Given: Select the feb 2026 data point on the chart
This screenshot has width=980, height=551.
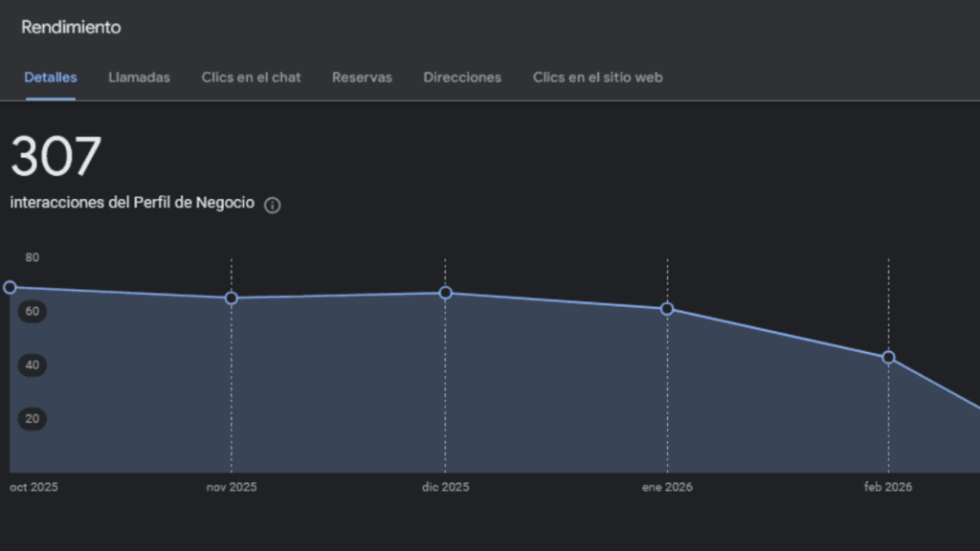Looking at the screenshot, I should point(888,358).
